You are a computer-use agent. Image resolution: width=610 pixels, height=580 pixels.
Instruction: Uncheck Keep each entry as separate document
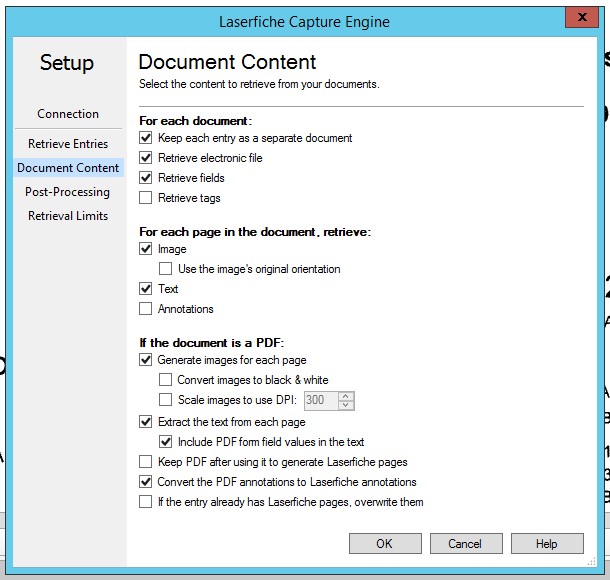pos(145,138)
